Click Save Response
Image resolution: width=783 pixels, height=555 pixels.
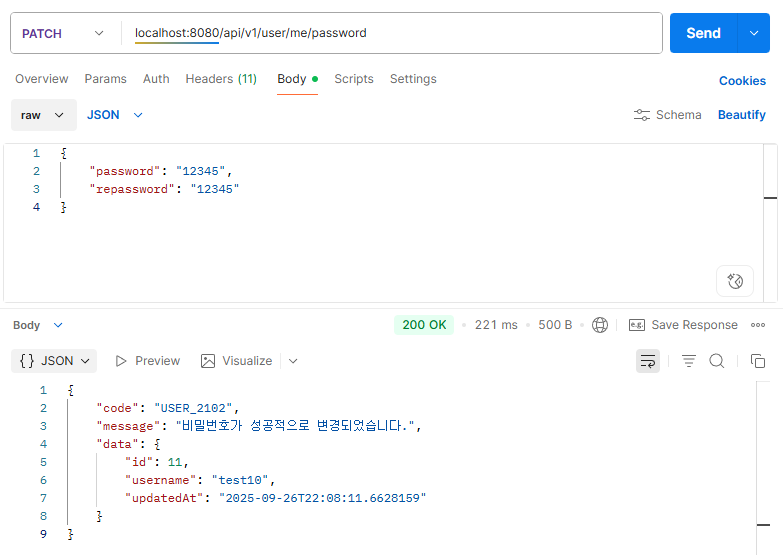[683, 325]
